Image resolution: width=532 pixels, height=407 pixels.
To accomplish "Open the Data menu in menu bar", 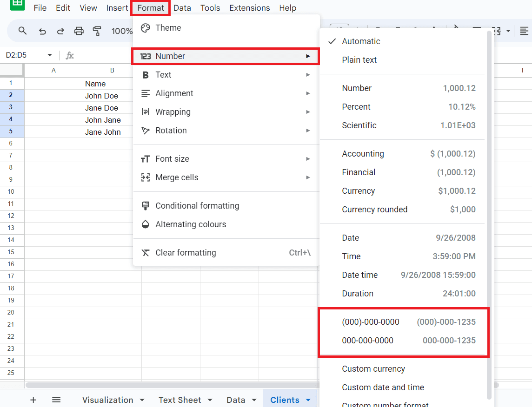I will tap(182, 8).
